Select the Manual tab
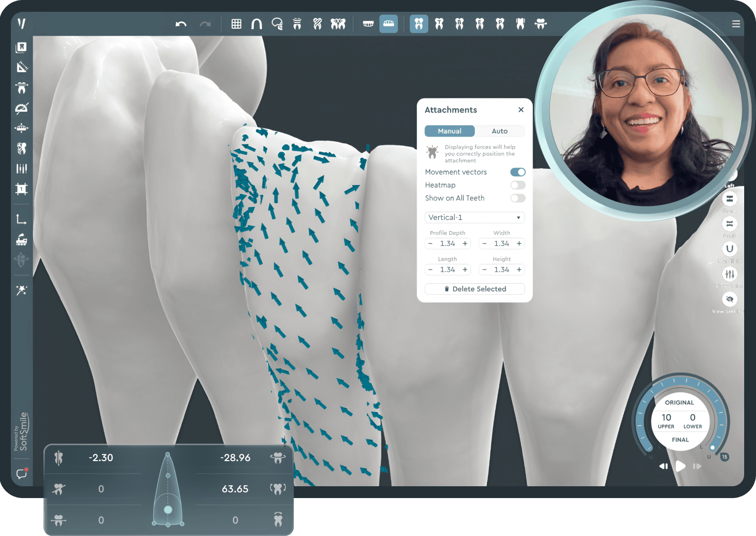This screenshot has height=536, width=756. tap(449, 131)
